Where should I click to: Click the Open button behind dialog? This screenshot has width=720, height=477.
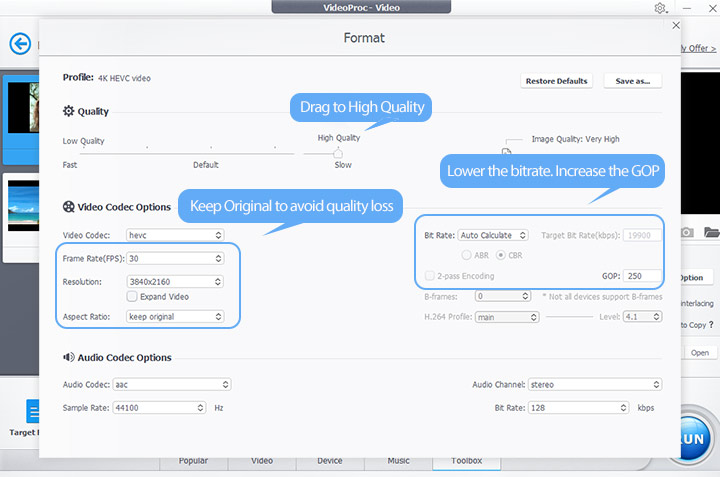pos(700,353)
